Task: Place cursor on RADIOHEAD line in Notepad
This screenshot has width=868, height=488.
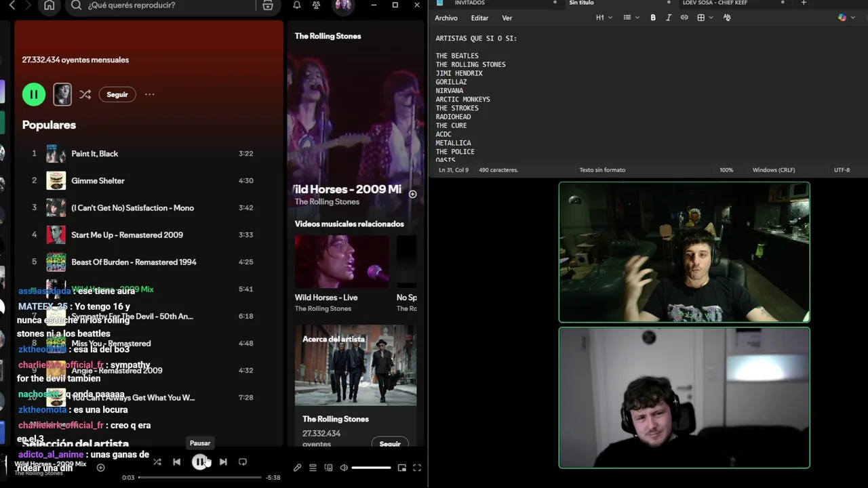Action: pos(453,117)
